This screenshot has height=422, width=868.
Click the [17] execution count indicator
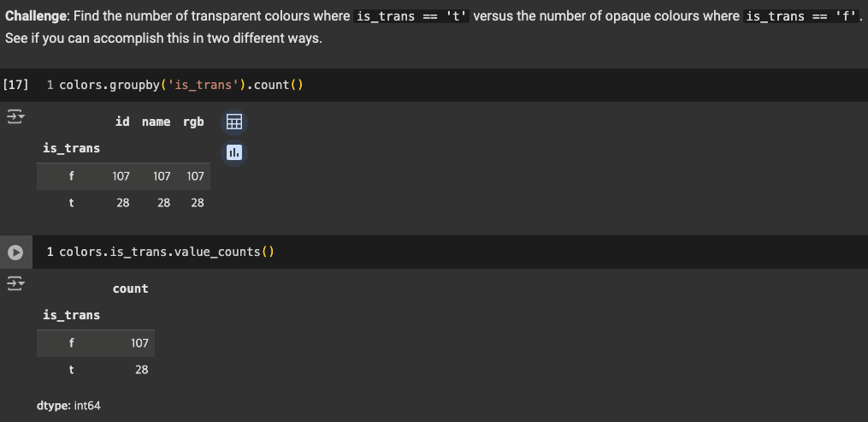pos(15,85)
